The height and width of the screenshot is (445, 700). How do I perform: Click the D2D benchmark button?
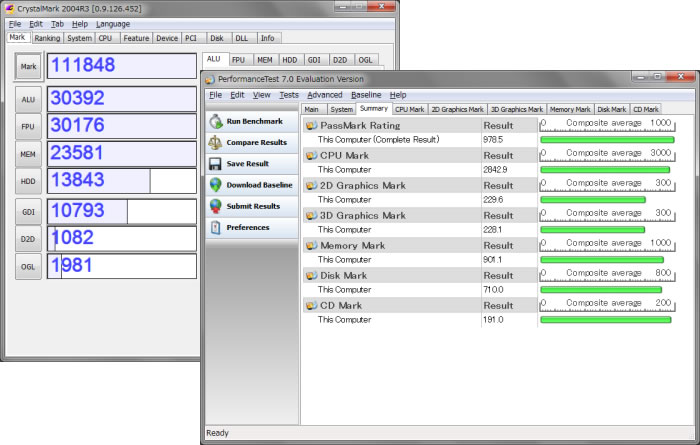[x=28, y=239]
